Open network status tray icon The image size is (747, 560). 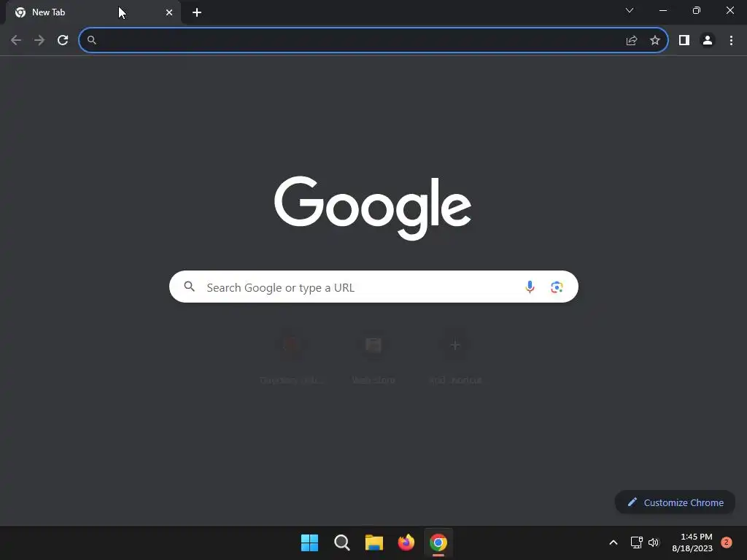coord(636,542)
